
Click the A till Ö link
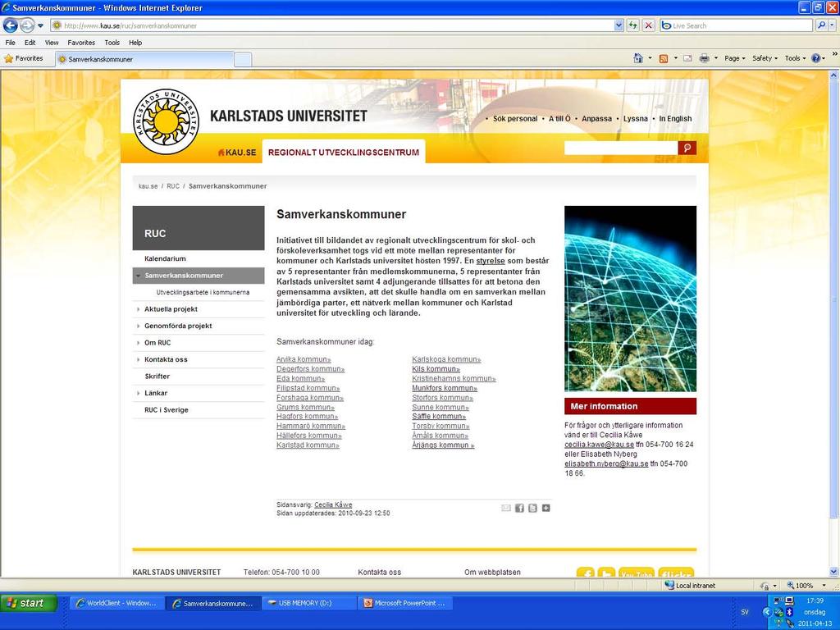(559, 119)
